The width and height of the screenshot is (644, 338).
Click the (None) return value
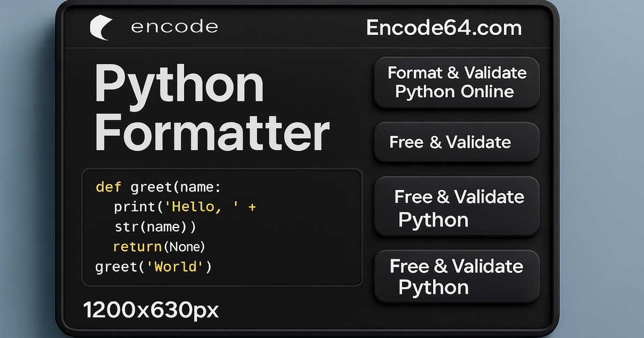pyautogui.click(x=184, y=247)
